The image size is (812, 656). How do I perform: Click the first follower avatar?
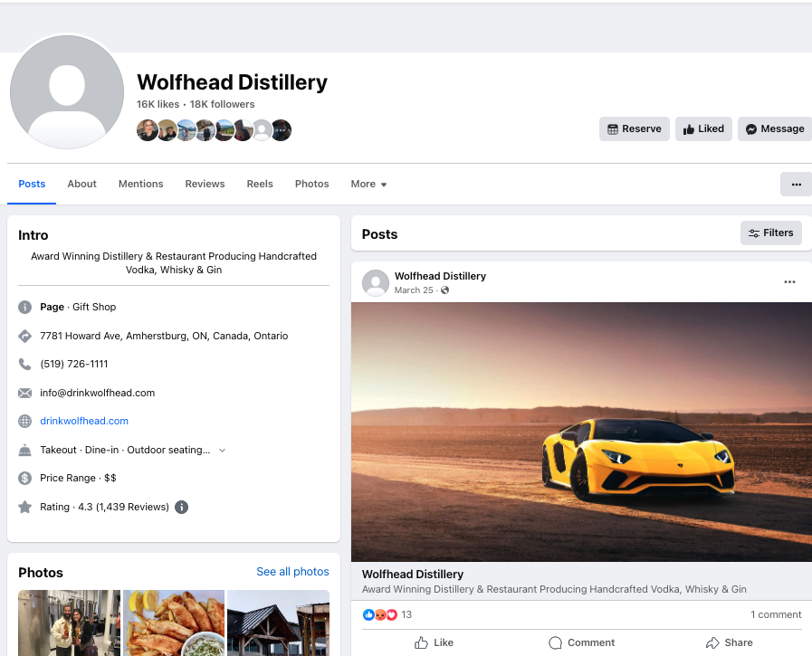(x=147, y=130)
